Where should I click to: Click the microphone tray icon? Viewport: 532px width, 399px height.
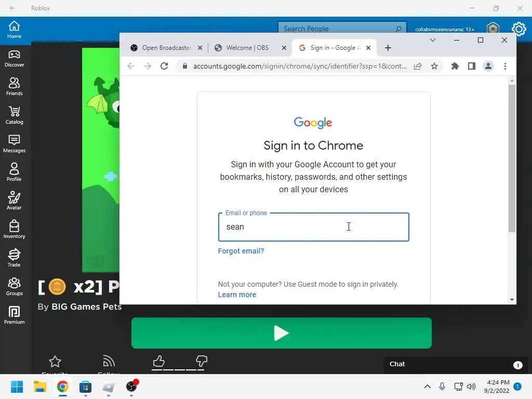coord(442,387)
